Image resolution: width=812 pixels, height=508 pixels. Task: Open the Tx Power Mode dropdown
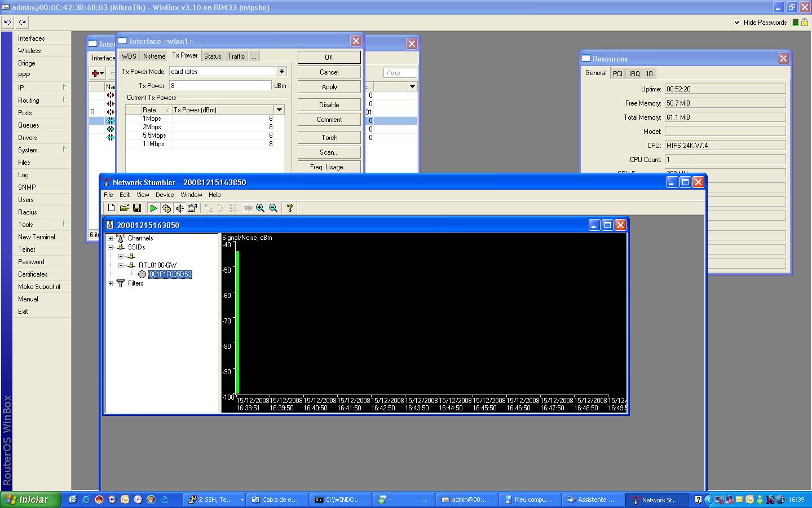tap(281, 72)
